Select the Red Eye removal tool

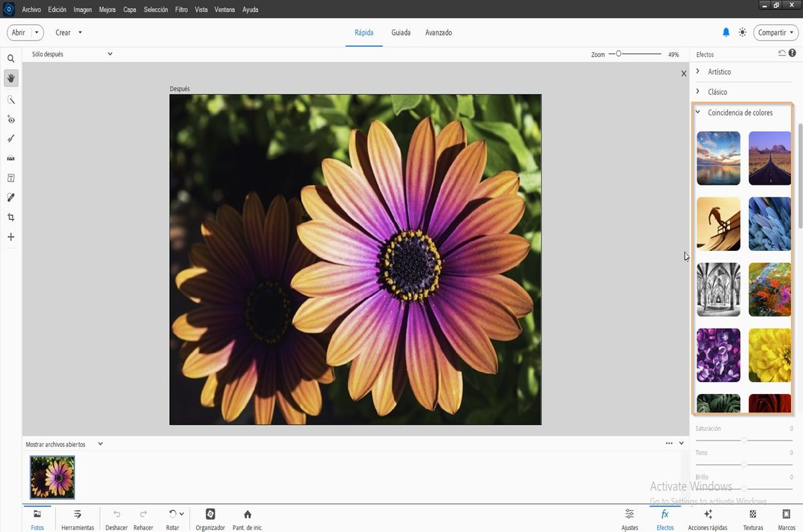click(11, 119)
